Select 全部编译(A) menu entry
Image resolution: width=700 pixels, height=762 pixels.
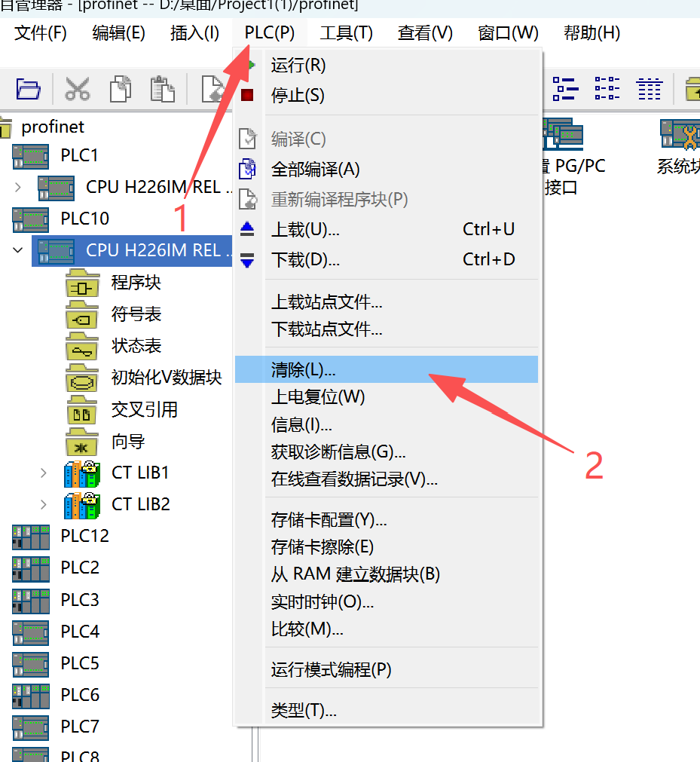tap(387, 169)
